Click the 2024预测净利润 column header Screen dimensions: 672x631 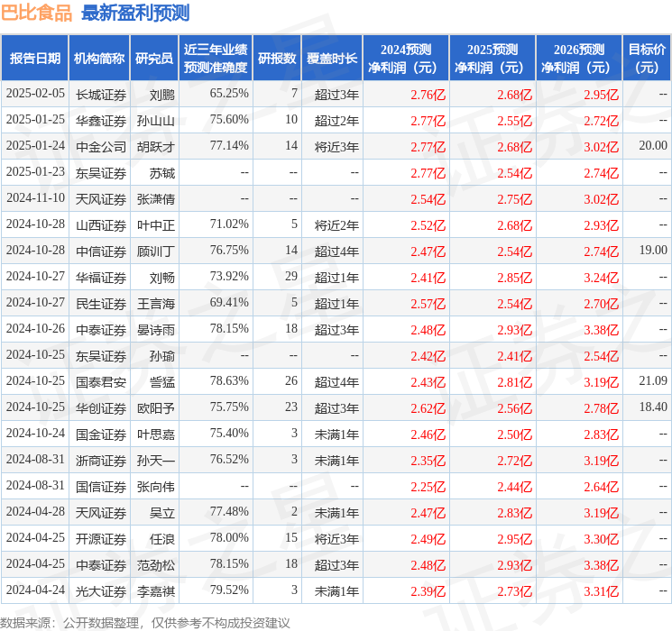[405, 59]
